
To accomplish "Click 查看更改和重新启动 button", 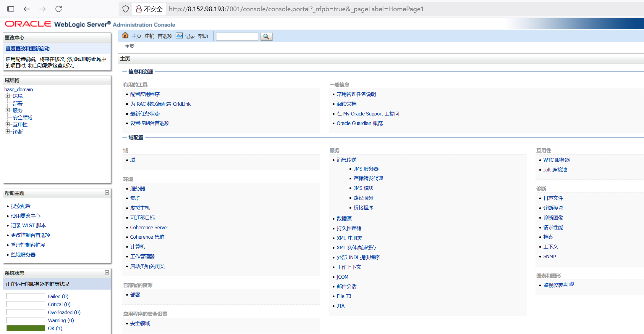I will coord(27,49).
